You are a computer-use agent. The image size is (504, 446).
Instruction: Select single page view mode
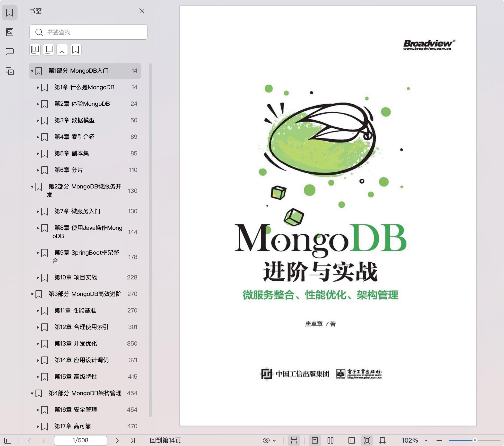315,440
